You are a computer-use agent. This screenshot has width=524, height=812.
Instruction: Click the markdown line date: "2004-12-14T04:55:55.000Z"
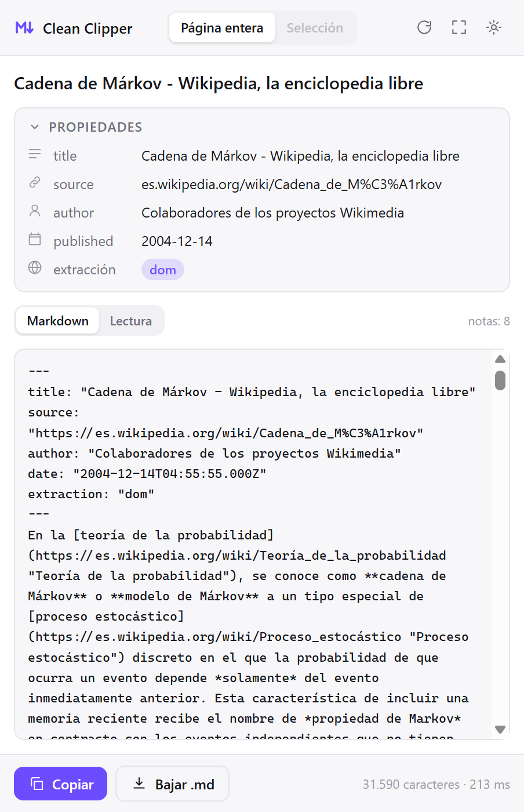pyautogui.click(x=147, y=474)
